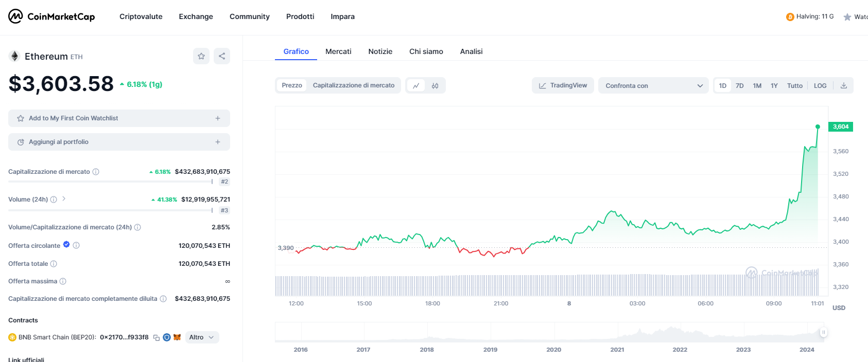868x362 pixels.
Task: Toggle chart to Capitalizzazione di mercato
Action: (x=353, y=85)
